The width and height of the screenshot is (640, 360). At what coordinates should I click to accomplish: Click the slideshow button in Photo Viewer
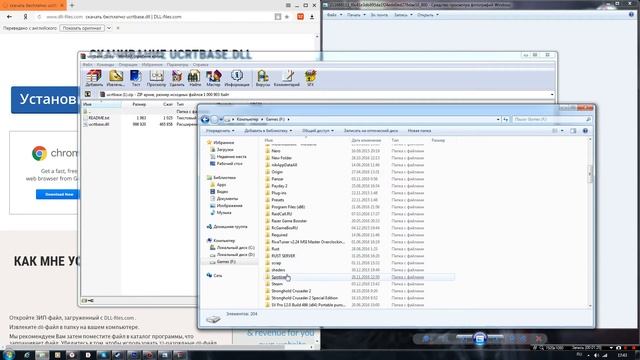[480, 339]
